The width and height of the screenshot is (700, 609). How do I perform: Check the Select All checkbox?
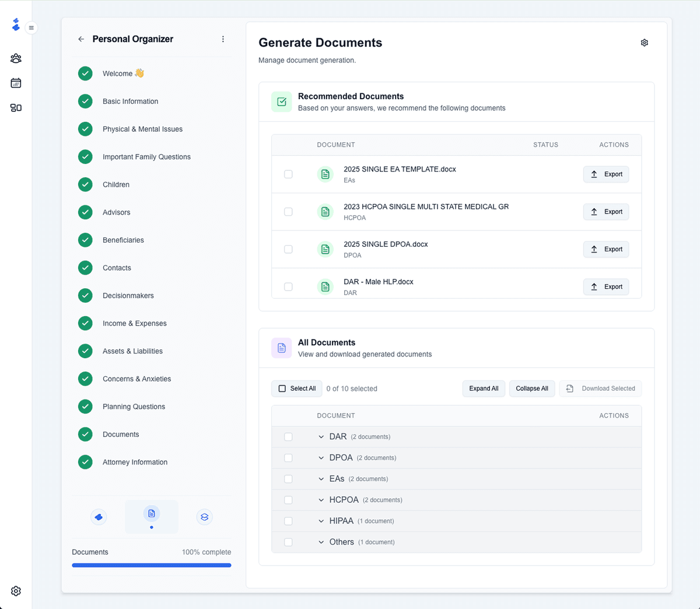tap(282, 388)
